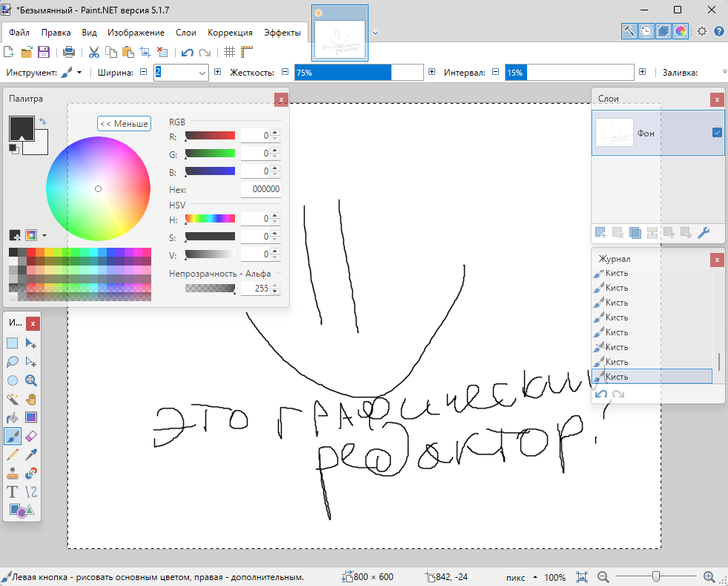
Task: Select the Color Picker eyedropper tool
Action: 30,455
